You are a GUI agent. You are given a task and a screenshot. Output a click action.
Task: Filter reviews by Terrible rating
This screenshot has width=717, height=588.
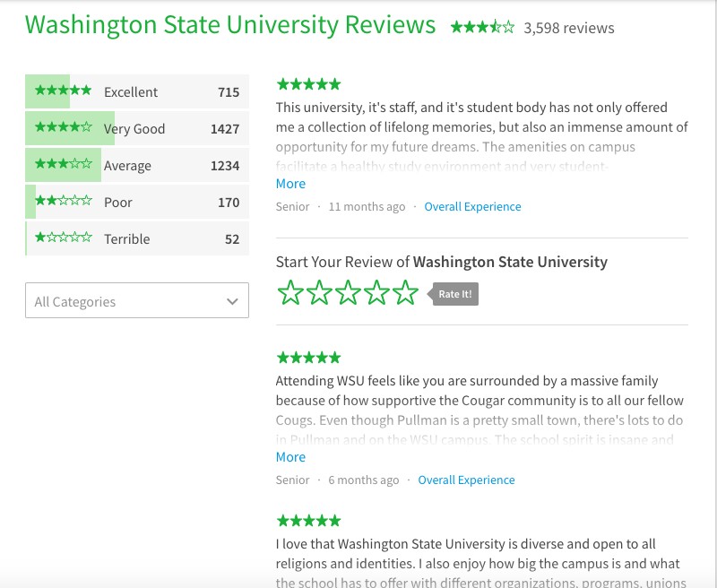point(137,238)
